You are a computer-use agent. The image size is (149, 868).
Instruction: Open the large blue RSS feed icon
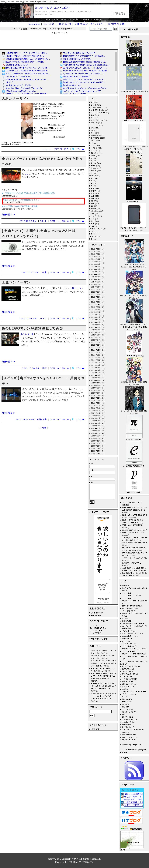[x=134, y=771]
